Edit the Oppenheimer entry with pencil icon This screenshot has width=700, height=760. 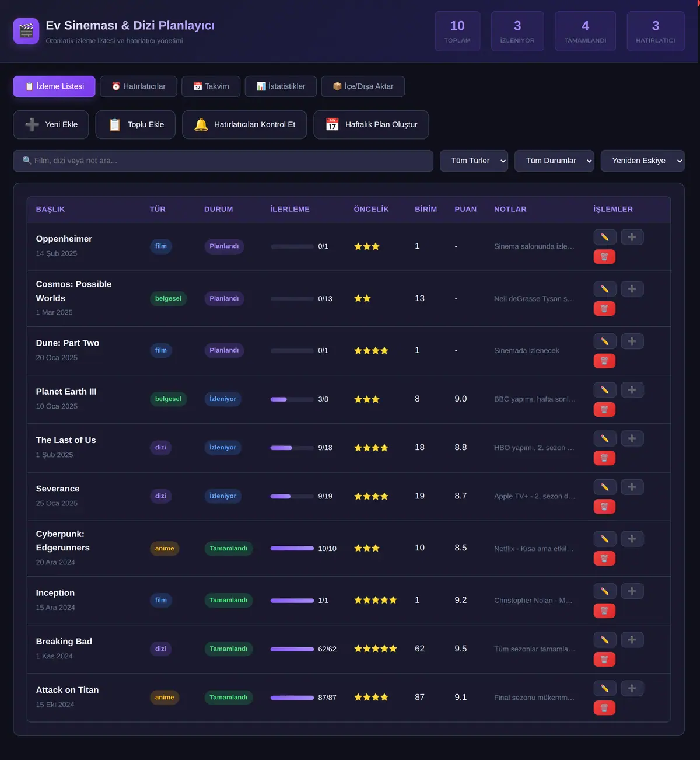tap(604, 237)
